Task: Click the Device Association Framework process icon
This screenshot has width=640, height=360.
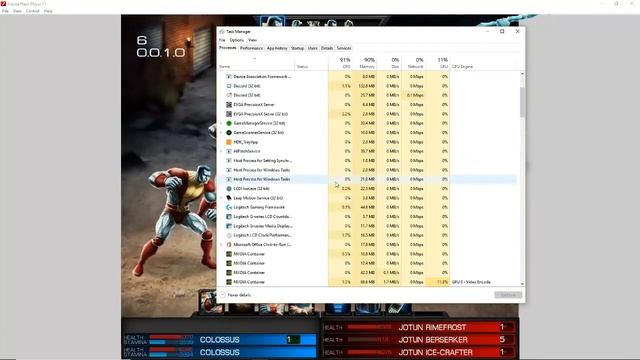Action: point(229,77)
